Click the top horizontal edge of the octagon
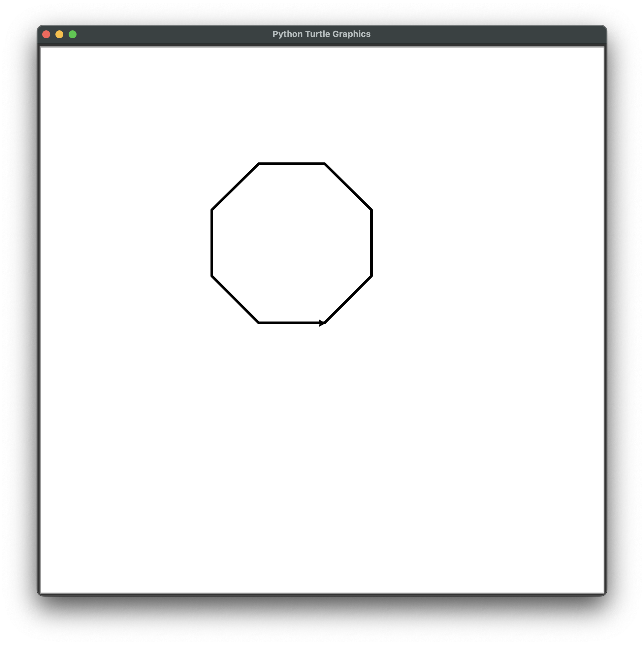This screenshot has width=644, height=645. (x=292, y=164)
